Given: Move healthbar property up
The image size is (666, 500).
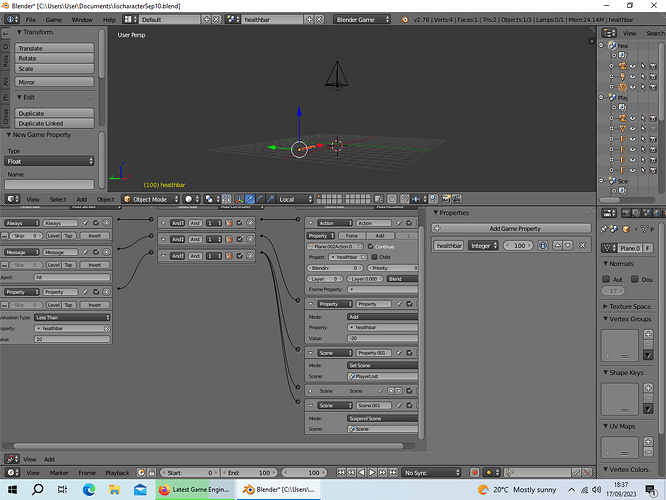Looking at the screenshot, I should (557, 246).
